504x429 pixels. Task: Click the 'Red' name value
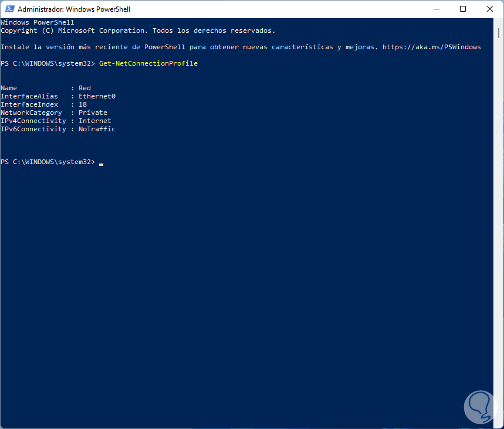pyautogui.click(x=85, y=88)
